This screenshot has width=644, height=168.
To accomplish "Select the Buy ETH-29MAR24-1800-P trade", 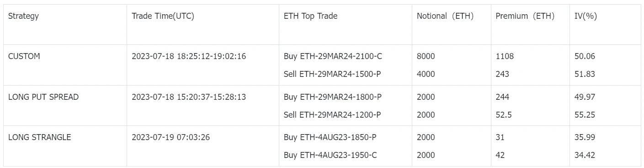I will [332, 97].
